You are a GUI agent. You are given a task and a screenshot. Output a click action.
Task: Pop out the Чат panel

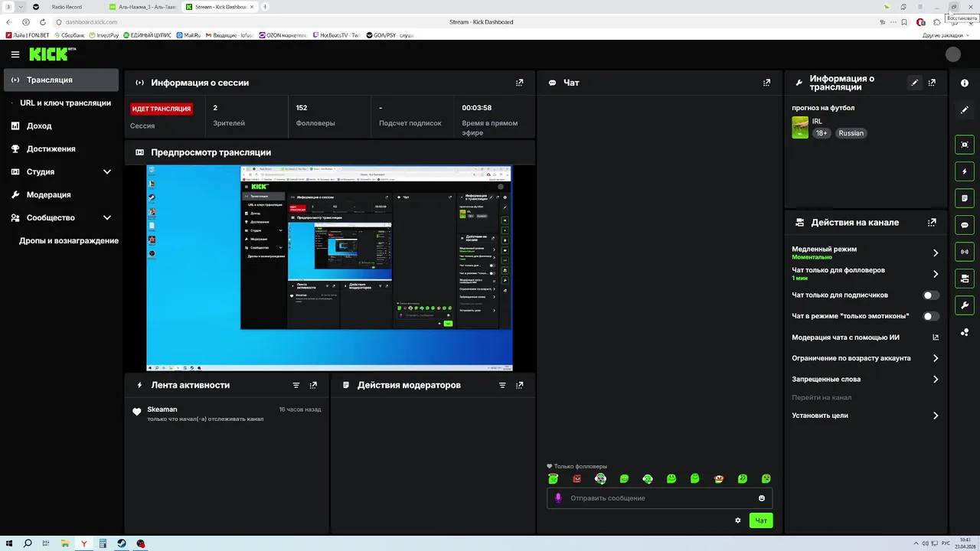(766, 83)
